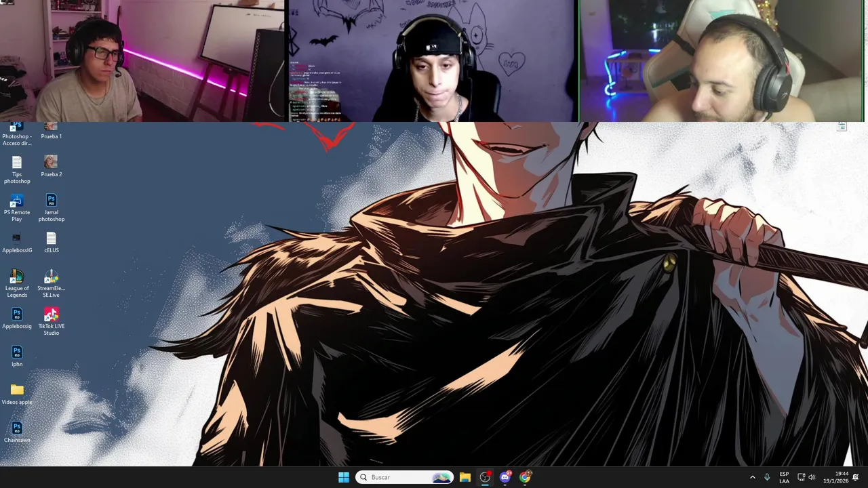Click the Buscar taskbar search box
The image size is (868, 488).
point(404,477)
